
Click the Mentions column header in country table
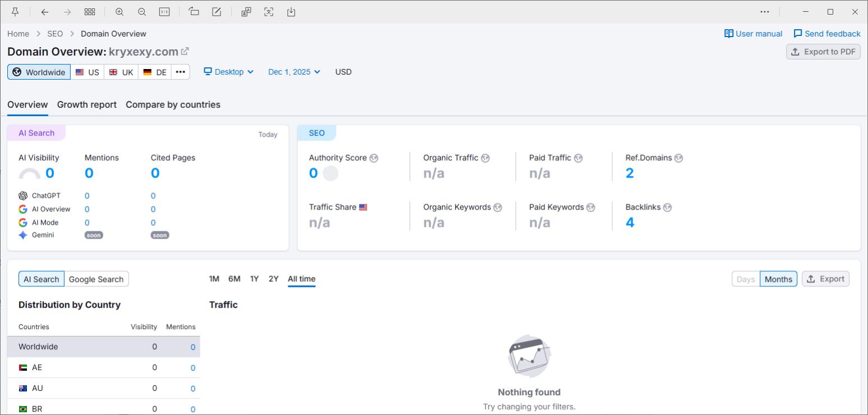click(181, 327)
